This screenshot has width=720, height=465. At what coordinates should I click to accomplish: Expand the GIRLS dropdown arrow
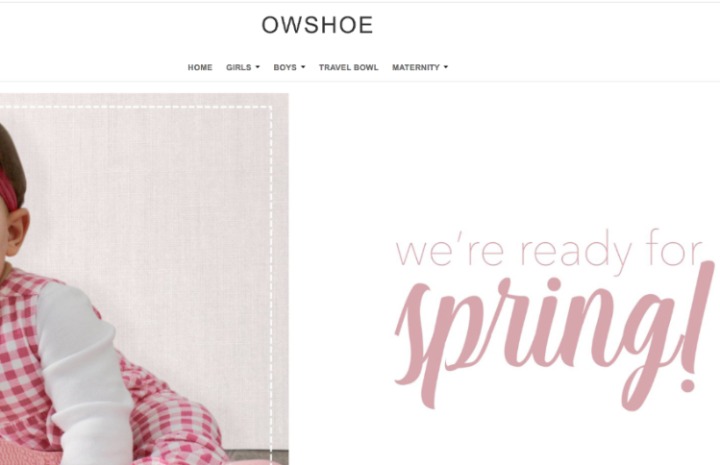258,67
